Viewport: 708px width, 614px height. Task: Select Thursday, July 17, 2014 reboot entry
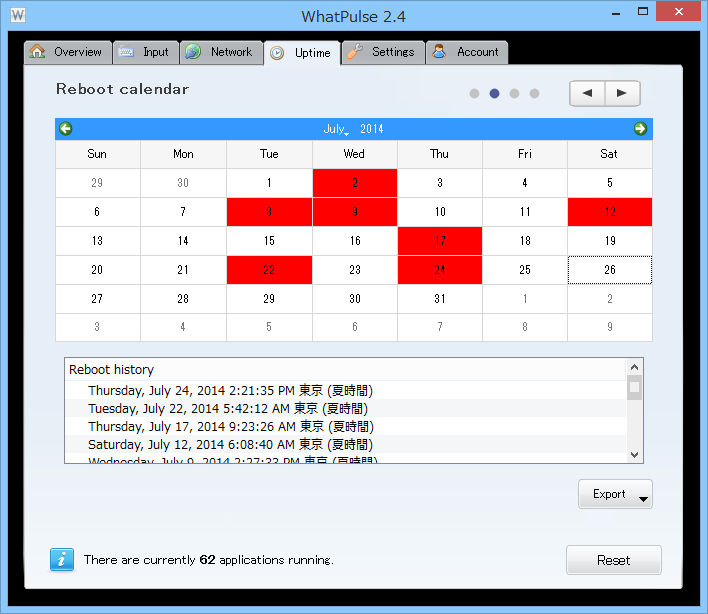[x=345, y=427]
